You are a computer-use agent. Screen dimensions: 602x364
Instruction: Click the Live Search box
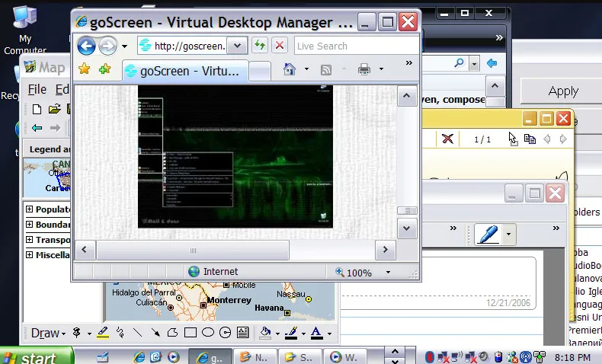(x=357, y=46)
